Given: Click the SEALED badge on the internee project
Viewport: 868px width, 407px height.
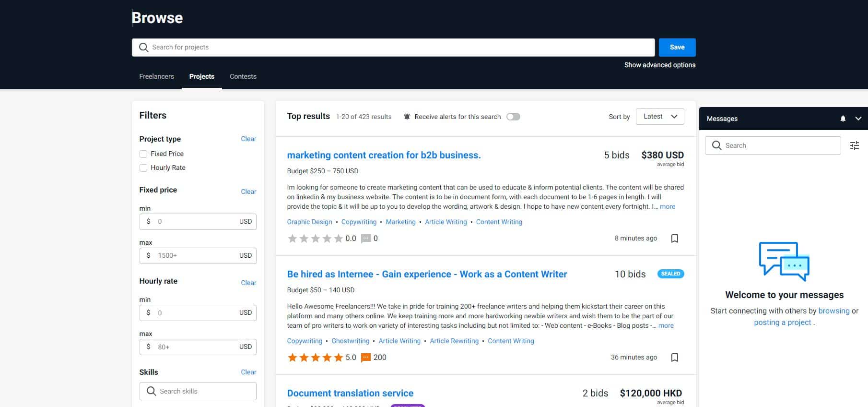Looking at the screenshot, I should pos(670,274).
